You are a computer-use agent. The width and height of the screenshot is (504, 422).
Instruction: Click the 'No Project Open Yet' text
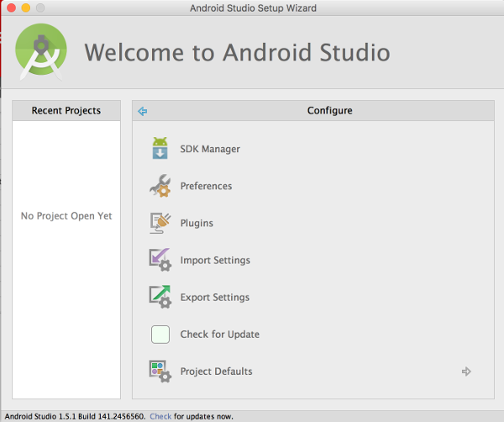[x=66, y=216]
